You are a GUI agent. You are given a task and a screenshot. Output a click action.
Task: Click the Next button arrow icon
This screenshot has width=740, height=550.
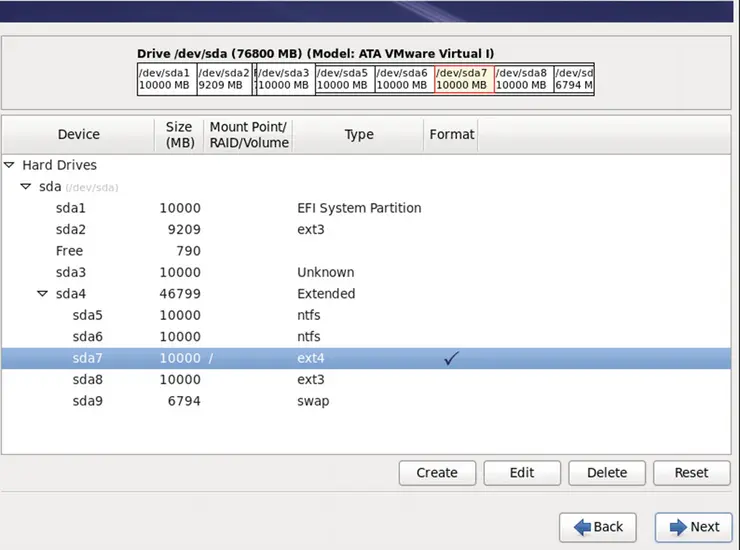click(676, 527)
